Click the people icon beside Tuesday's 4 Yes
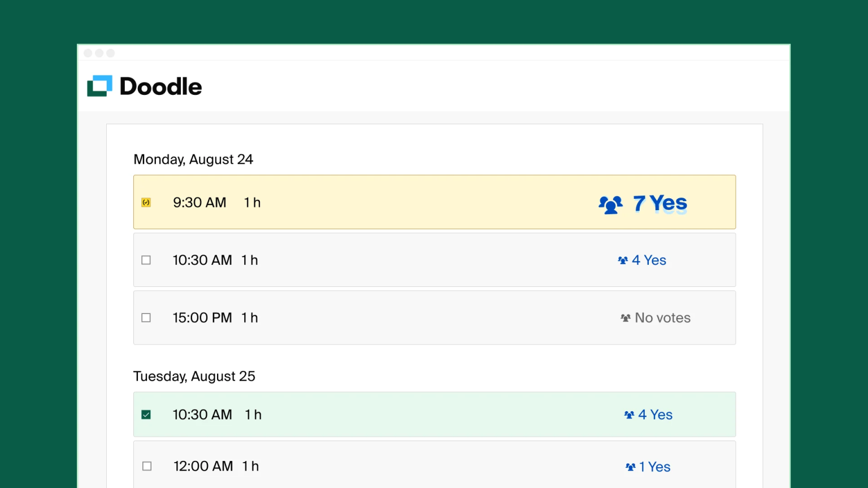This screenshot has height=488, width=868. tap(628, 414)
